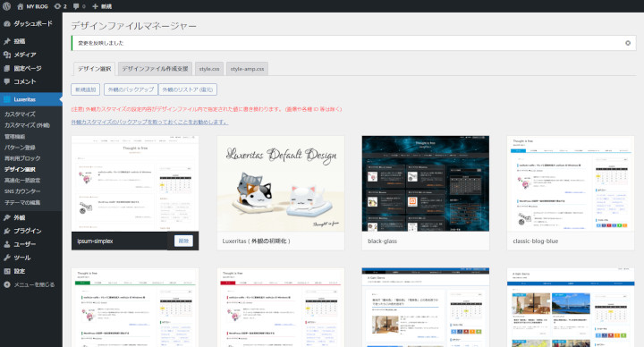Open the デザインファイル作成支援 tab
The image size is (644, 347).
point(155,69)
